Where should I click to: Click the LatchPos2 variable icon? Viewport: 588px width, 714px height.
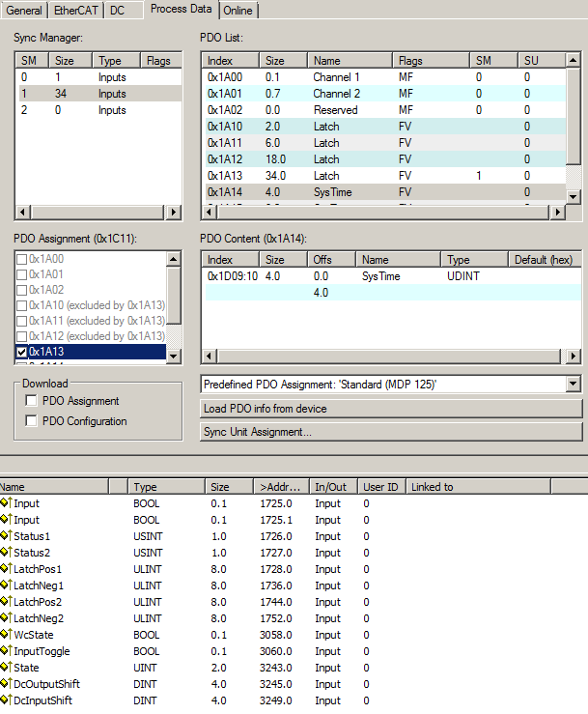6,601
